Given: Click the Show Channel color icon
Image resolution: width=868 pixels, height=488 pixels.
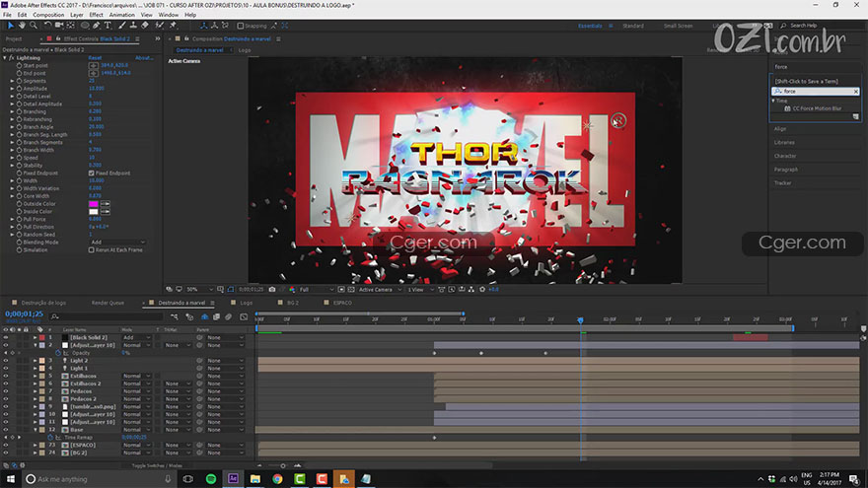Looking at the screenshot, I should pyautogui.click(x=292, y=290).
